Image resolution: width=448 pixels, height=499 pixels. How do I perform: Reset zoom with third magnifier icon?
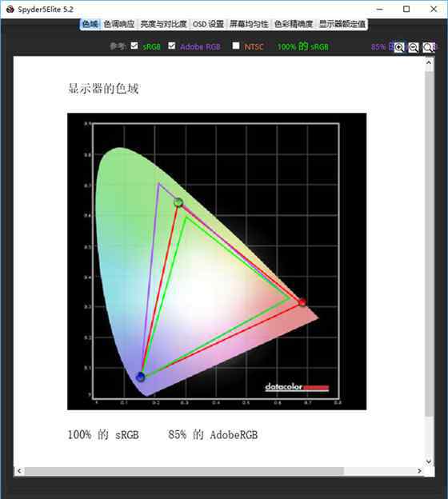[x=428, y=47]
